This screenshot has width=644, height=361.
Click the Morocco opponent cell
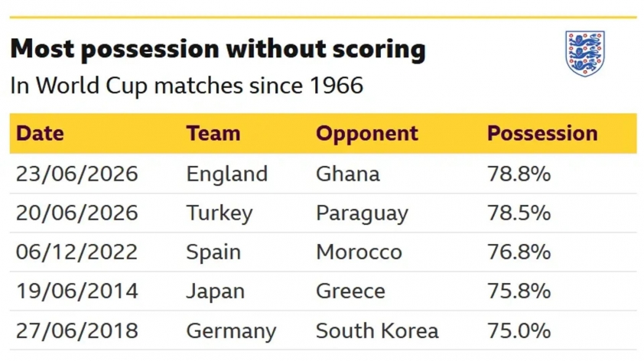click(359, 252)
